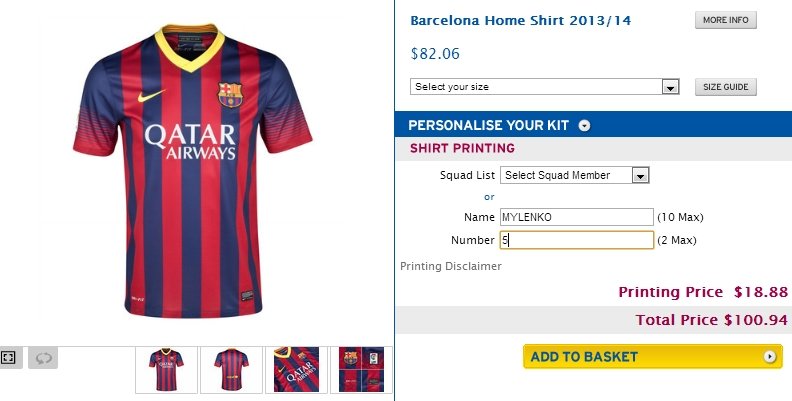The height and width of the screenshot is (401, 792).
Task: Collapse the Personalise Your Kit section header
Action: [x=489, y=125]
